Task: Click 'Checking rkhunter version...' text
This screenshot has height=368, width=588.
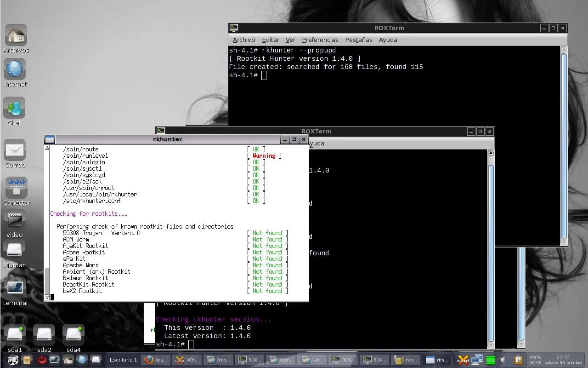Action: click(x=214, y=320)
